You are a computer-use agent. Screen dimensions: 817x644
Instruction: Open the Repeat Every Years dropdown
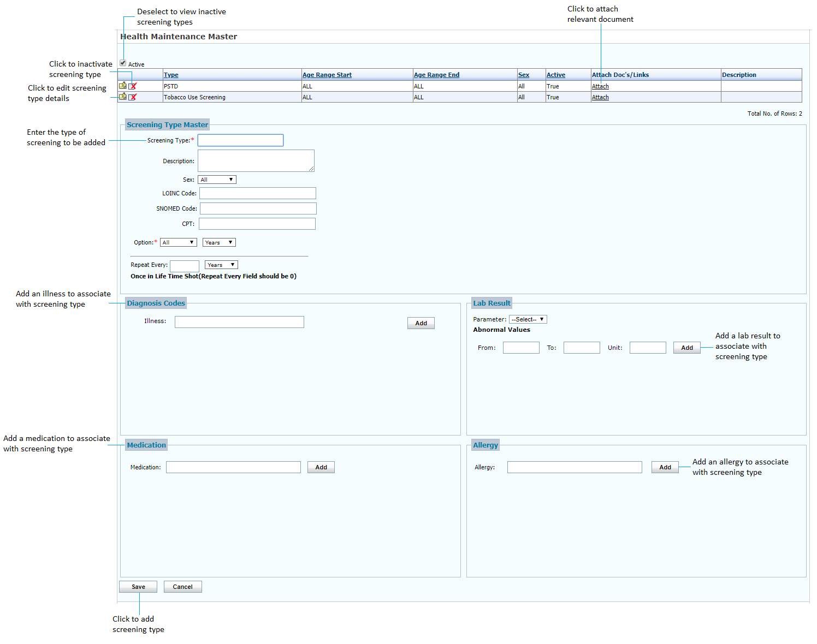point(221,265)
